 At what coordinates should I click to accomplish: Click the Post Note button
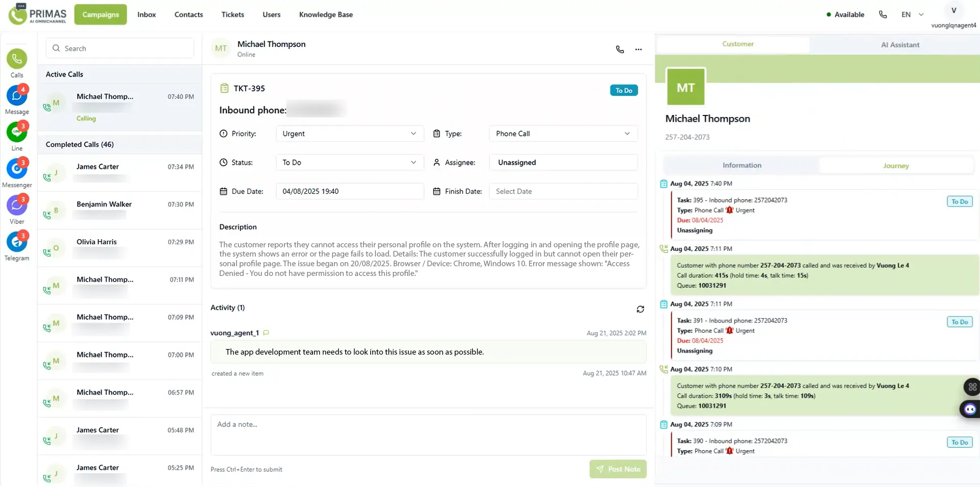click(617, 469)
